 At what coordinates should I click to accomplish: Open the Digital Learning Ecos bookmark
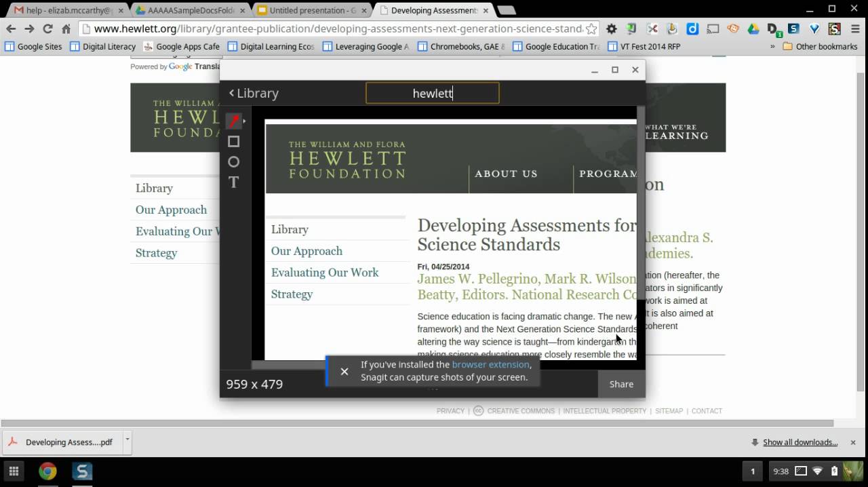(271, 47)
